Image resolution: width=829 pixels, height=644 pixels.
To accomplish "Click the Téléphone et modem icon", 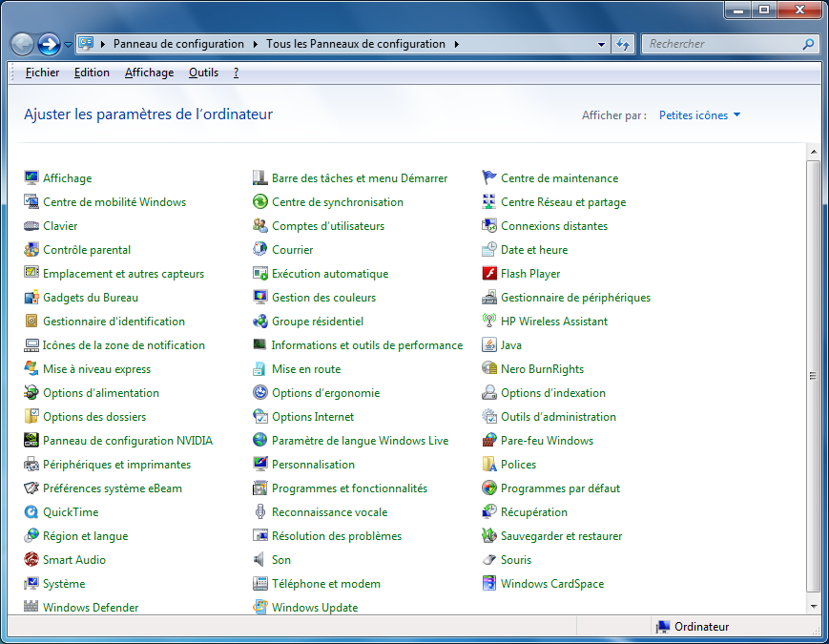I will 260,583.
